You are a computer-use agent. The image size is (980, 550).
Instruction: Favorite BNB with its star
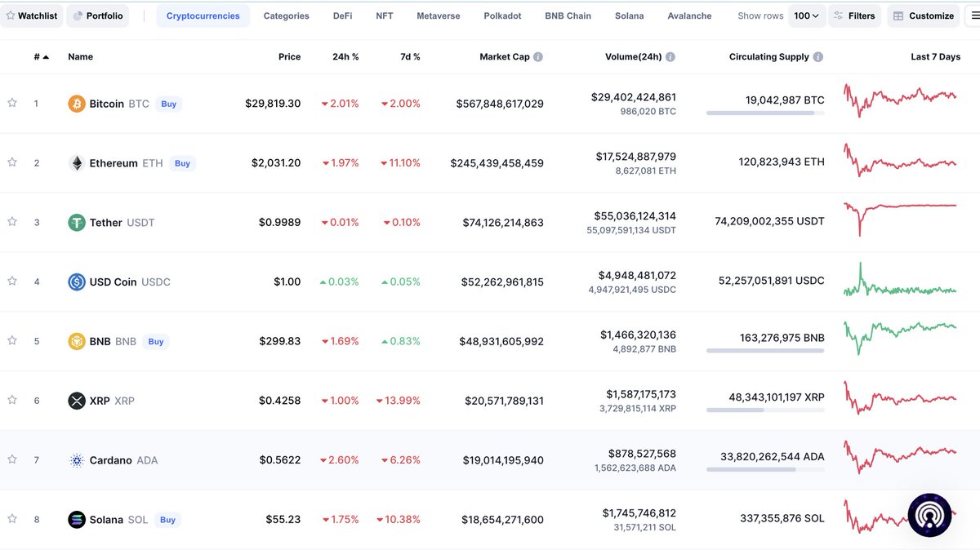[12, 340]
